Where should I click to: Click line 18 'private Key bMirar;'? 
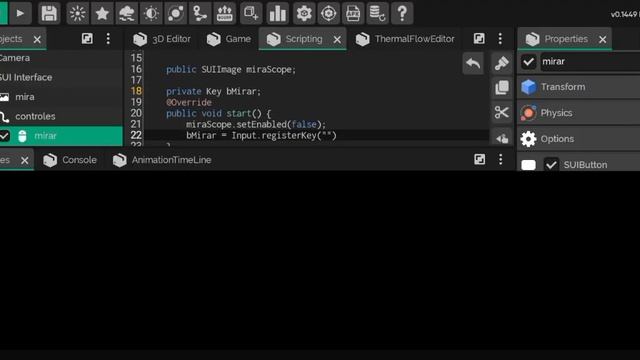tap(213, 91)
